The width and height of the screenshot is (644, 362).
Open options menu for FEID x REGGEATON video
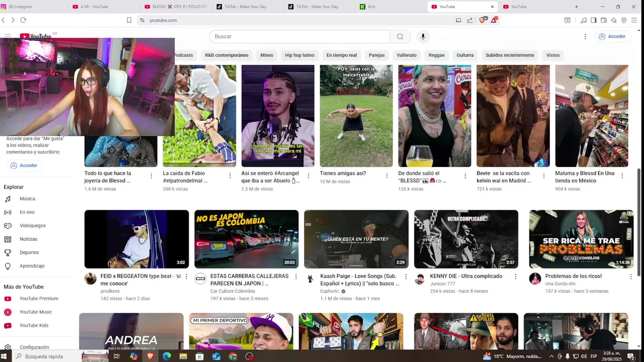click(186, 277)
